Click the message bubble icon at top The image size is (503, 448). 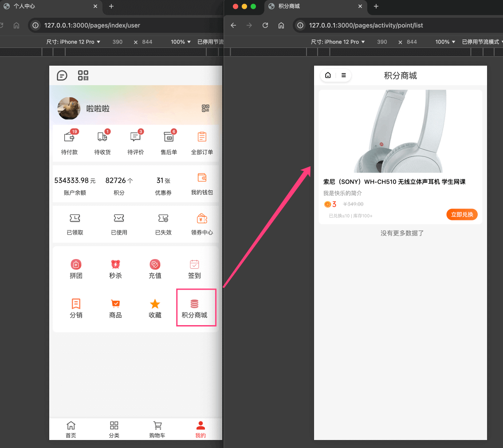[x=62, y=75]
